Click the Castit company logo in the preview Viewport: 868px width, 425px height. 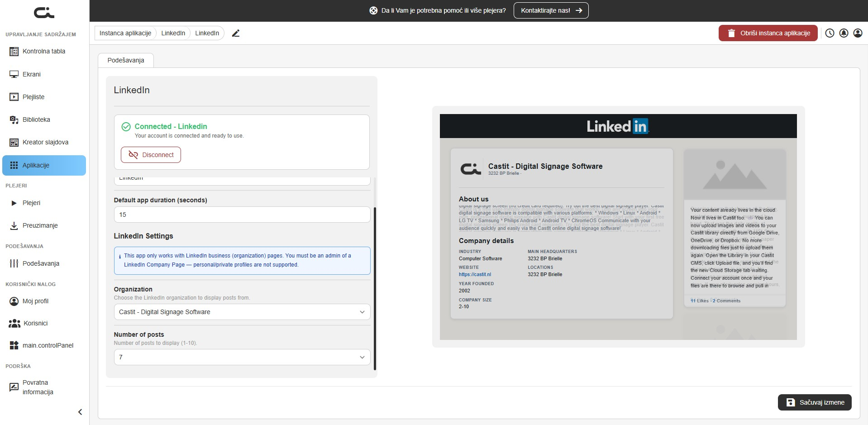(x=471, y=169)
